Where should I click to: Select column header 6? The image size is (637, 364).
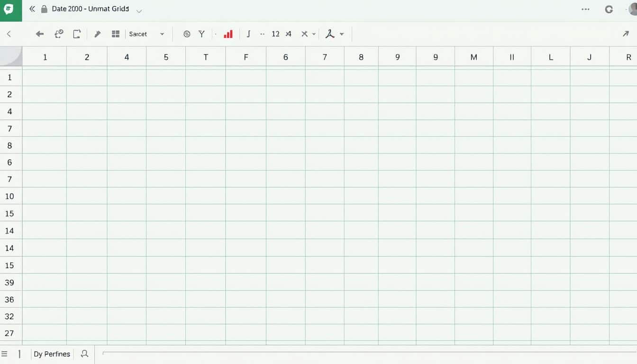pos(286,57)
